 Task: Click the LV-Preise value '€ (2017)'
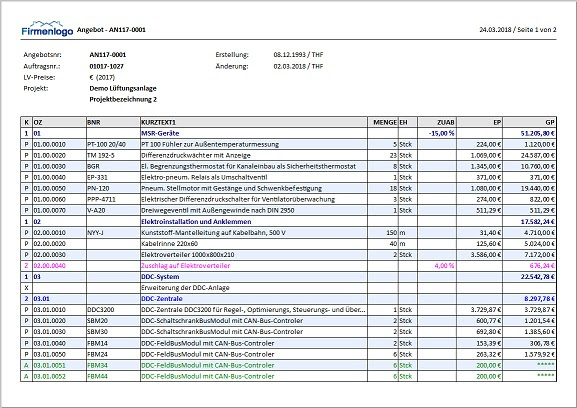pos(102,78)
